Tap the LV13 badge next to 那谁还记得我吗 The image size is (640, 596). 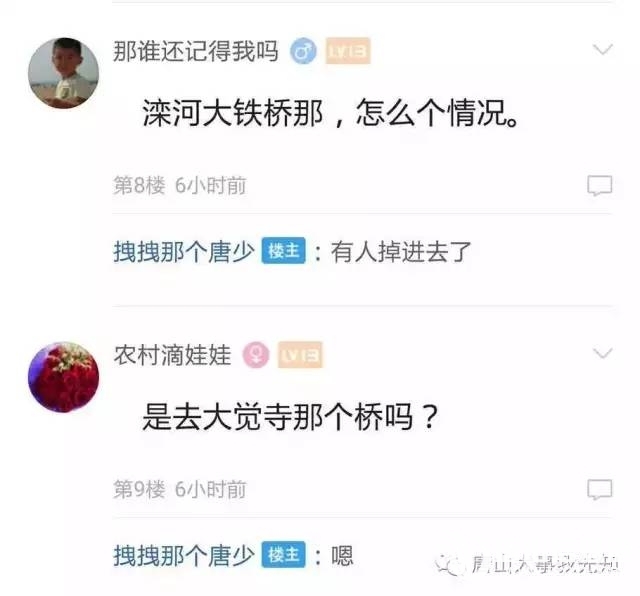pos(348,51)
